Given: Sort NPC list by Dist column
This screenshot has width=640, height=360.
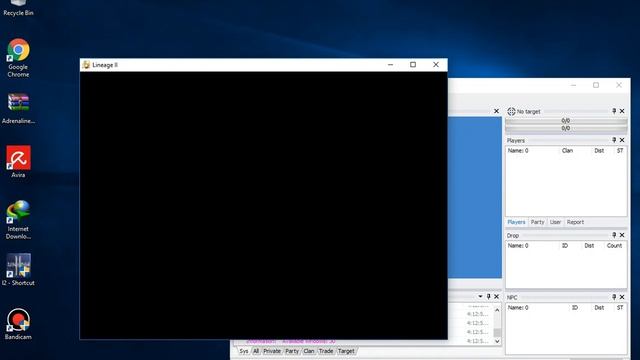Looking at the screenshot, I should click(599, 308).
